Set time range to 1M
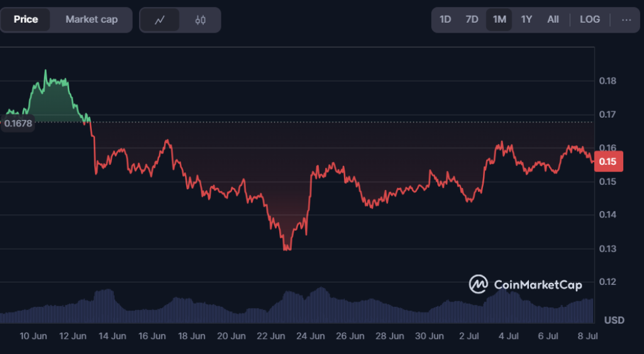 [499, 19]
